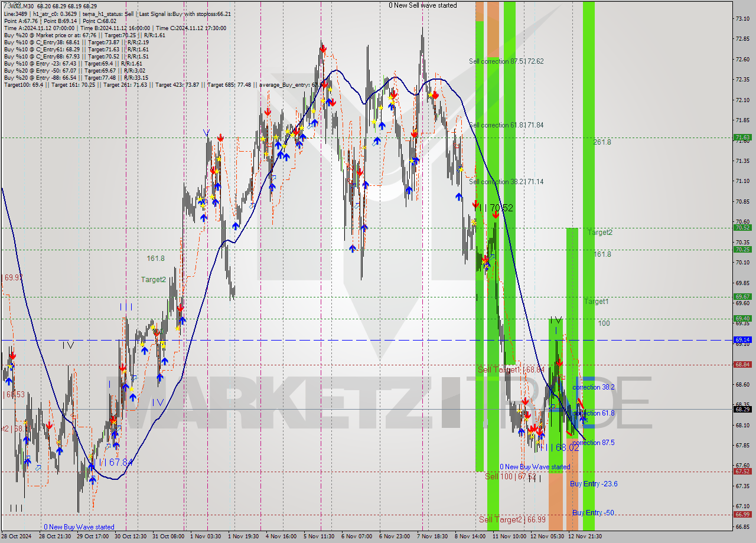Click the 72.10 price scale value

743,100
